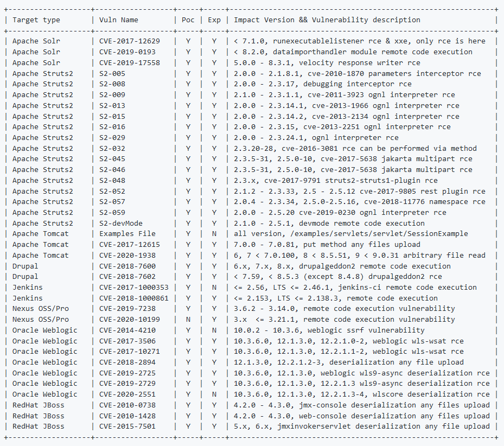Click the S2-016 entry
504x446 pixels.
point(112,127)
